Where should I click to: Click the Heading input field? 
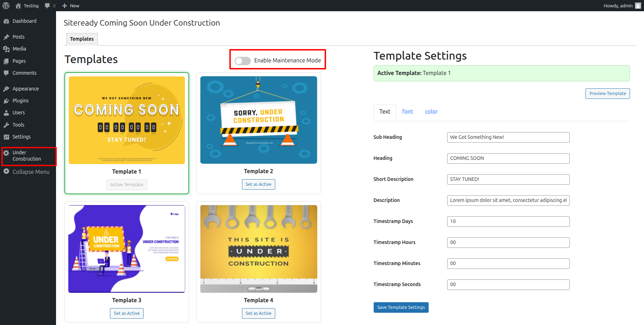508,158
